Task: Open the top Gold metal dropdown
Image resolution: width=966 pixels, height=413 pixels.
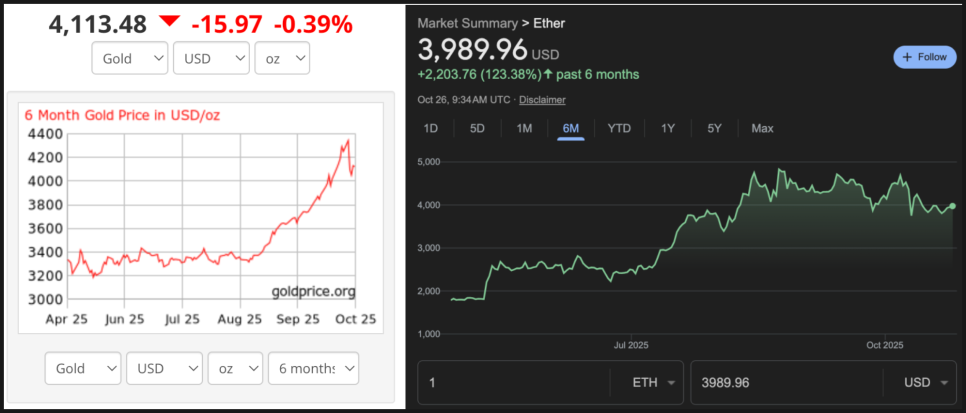Action: click(129, 59)
